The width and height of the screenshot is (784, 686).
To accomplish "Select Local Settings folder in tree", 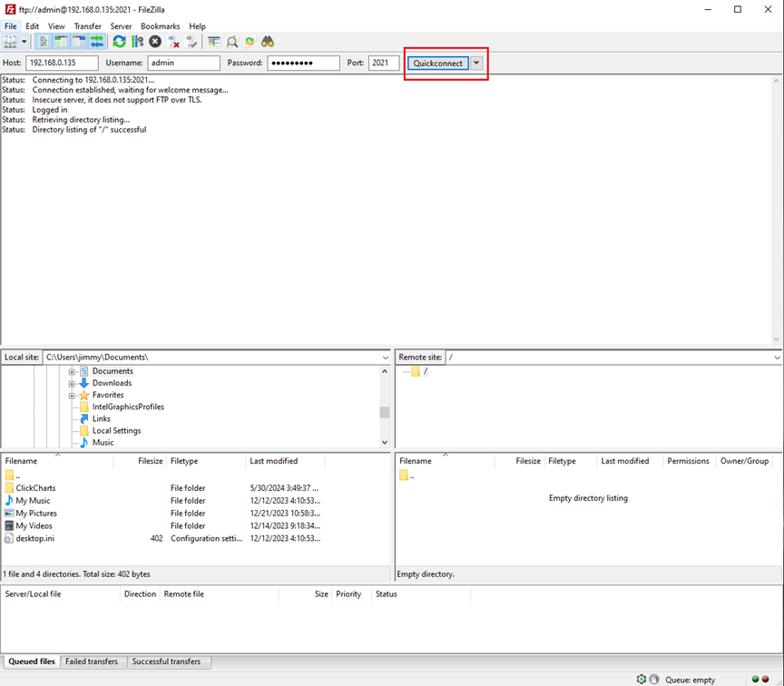I will coord(116,431).
